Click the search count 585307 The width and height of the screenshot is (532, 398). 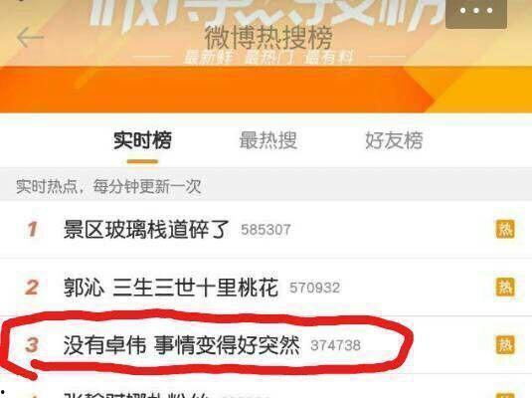point(266,230)
